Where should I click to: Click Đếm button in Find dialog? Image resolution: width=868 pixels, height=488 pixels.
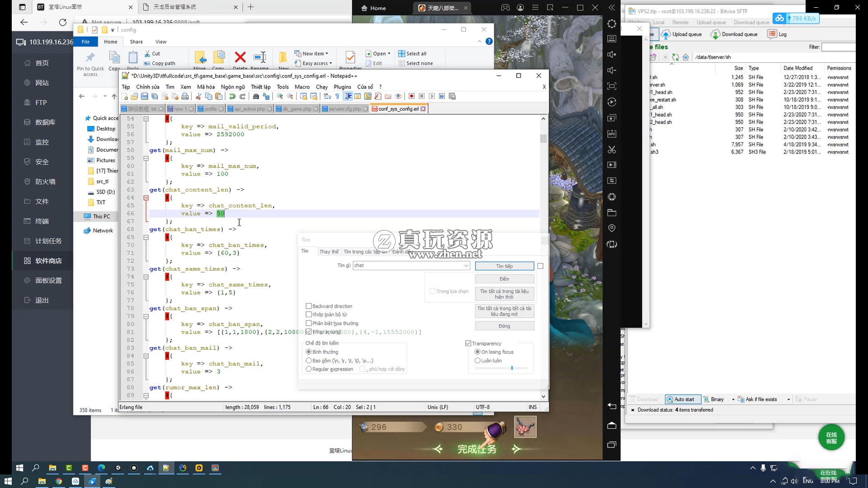click(x=505, y=279)
